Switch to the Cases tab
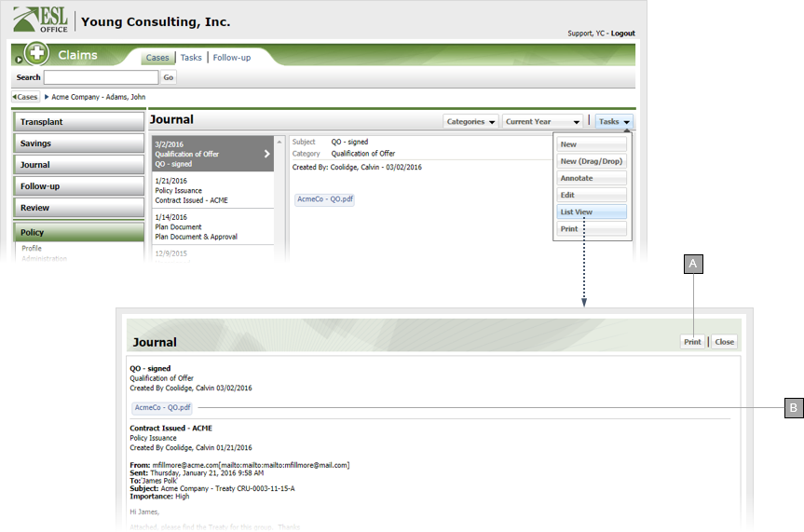 tap(157, 58)
